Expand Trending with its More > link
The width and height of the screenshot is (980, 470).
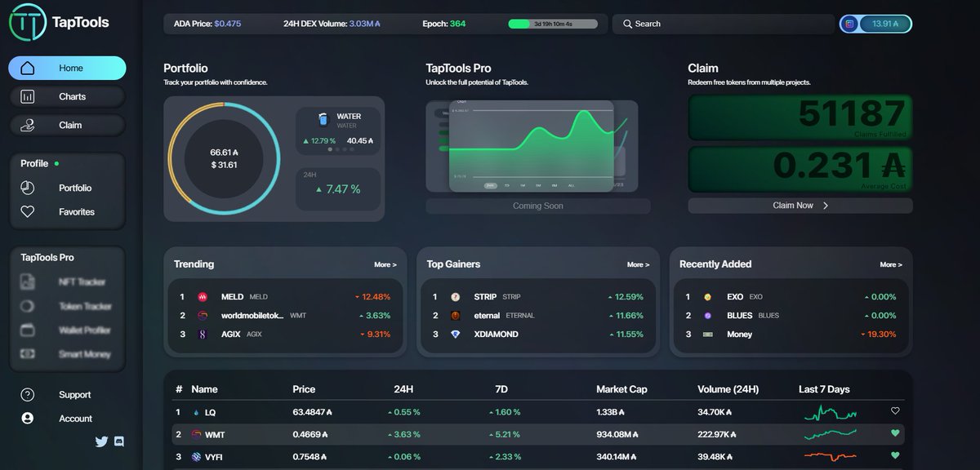click(x=385, y=264)
